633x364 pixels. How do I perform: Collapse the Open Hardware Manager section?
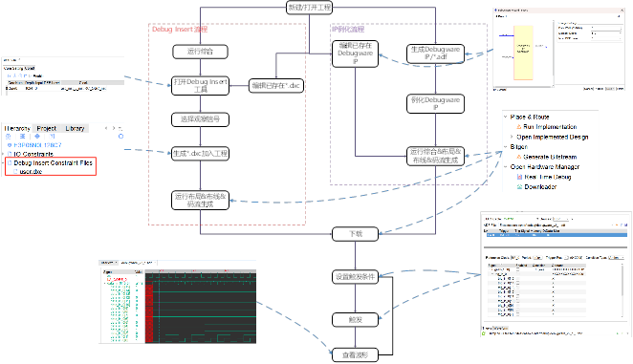(x=506, y=166)
